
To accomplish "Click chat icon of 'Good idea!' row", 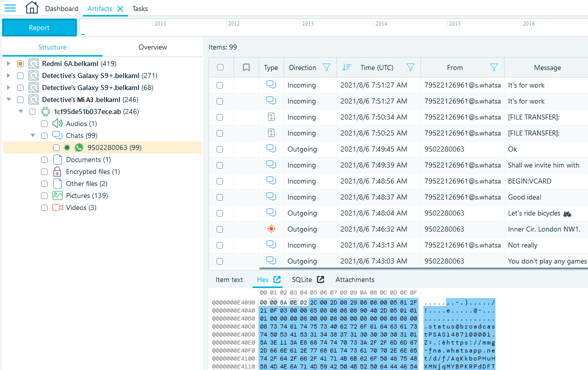I will click(271, 197).
